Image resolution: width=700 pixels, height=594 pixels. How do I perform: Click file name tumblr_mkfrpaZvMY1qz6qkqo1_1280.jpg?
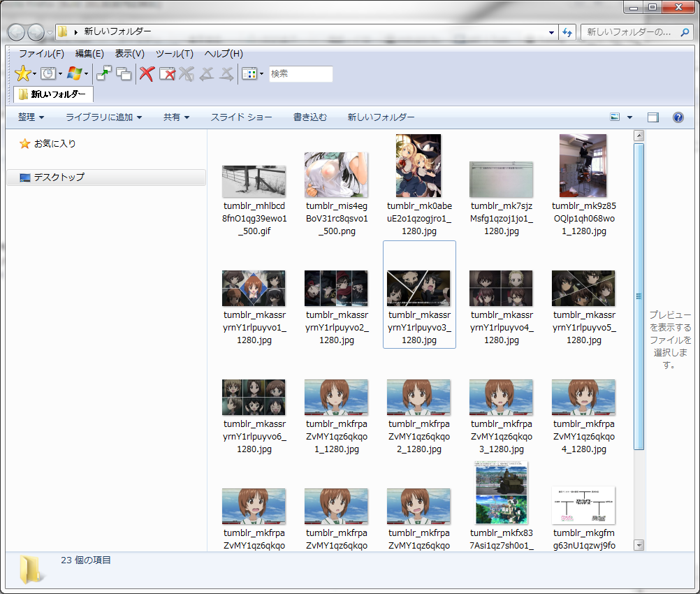[x=337, y=436]
